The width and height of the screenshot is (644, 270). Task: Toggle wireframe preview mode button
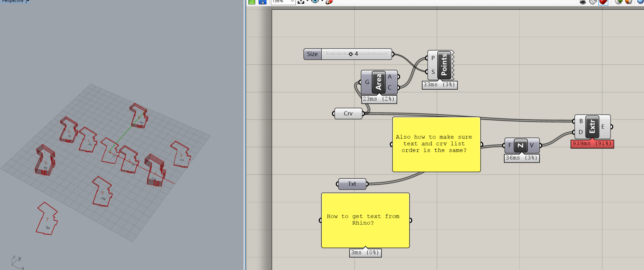tap(593, 2)
